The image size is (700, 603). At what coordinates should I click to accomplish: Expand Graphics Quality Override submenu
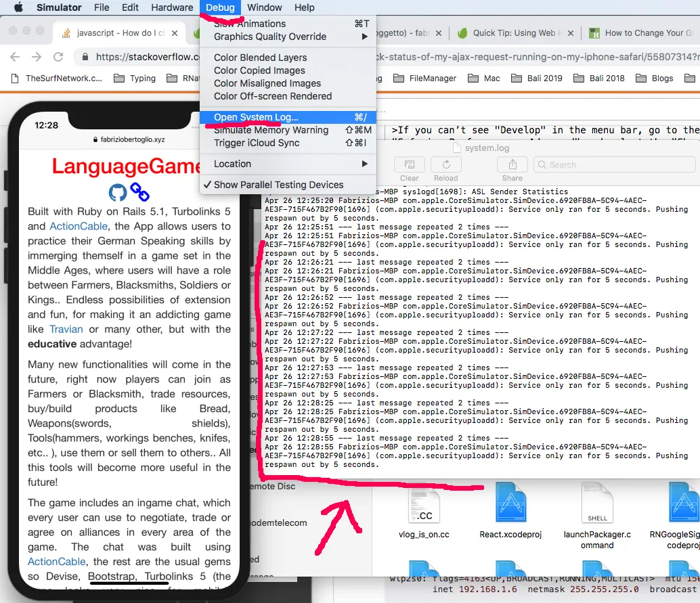tap(288, 37)
